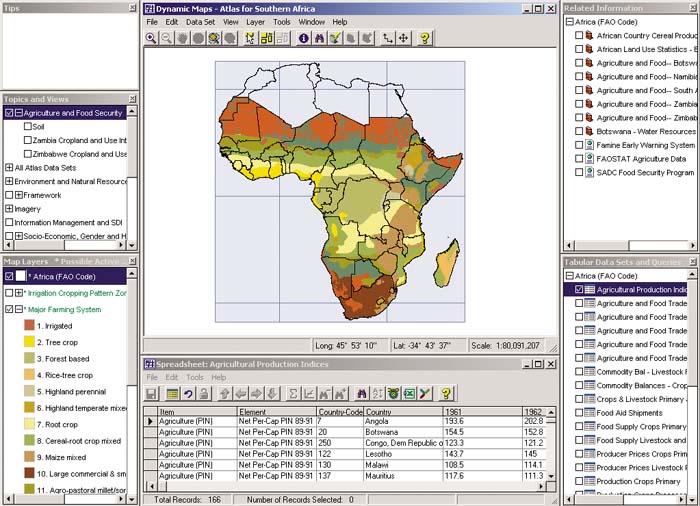Select the pan arrows tool
Image resolution: width=700 pixels, height=506 pixels.
click(x=403, y=38)
